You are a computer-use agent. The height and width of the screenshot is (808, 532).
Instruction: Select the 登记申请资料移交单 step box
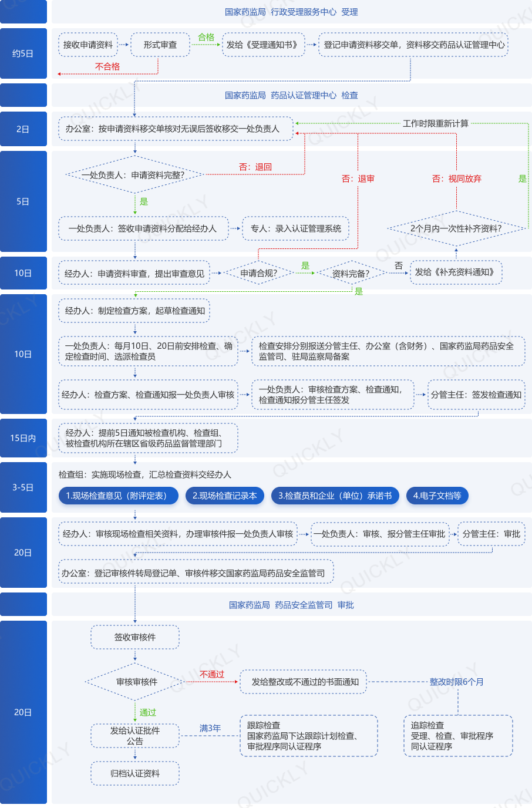pos(413,45)
